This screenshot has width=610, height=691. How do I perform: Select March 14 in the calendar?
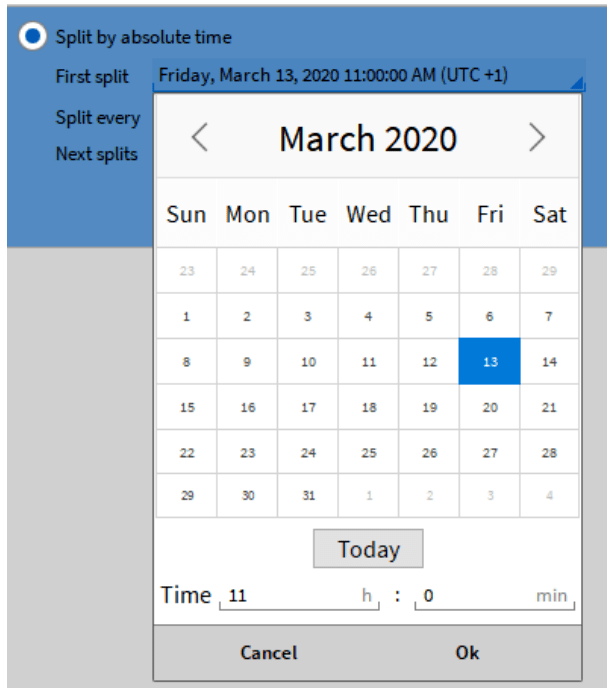click(x=549, y=362)
